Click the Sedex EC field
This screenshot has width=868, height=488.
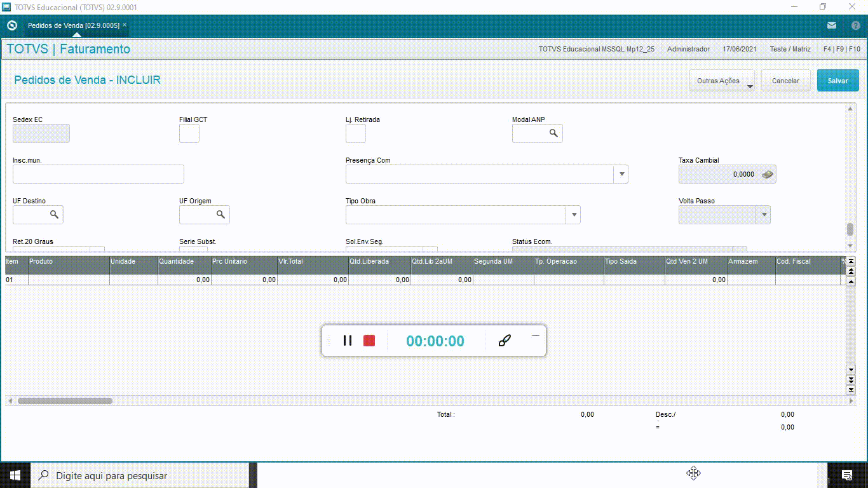pyautogui.click(x=41, y=133)
